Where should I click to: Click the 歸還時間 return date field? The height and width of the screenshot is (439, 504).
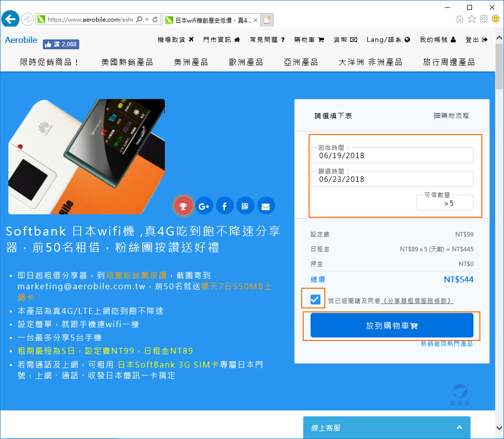(x=392, y=179)
